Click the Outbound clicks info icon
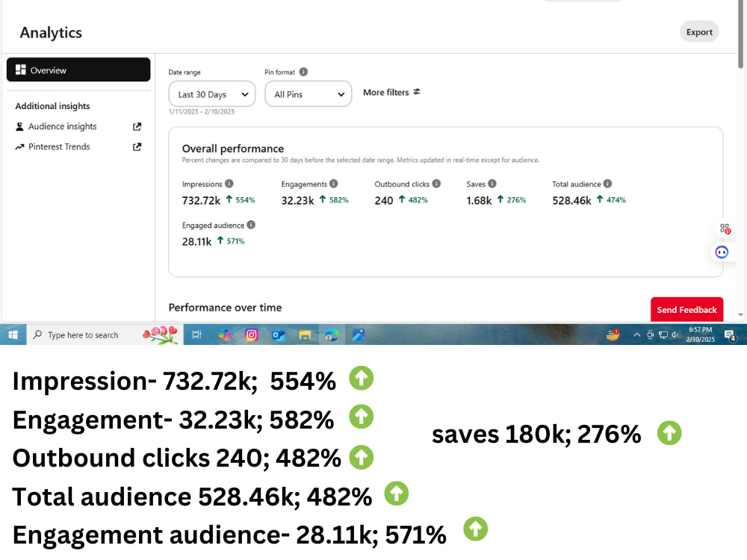The image size is (747, 560). [436, 184]
